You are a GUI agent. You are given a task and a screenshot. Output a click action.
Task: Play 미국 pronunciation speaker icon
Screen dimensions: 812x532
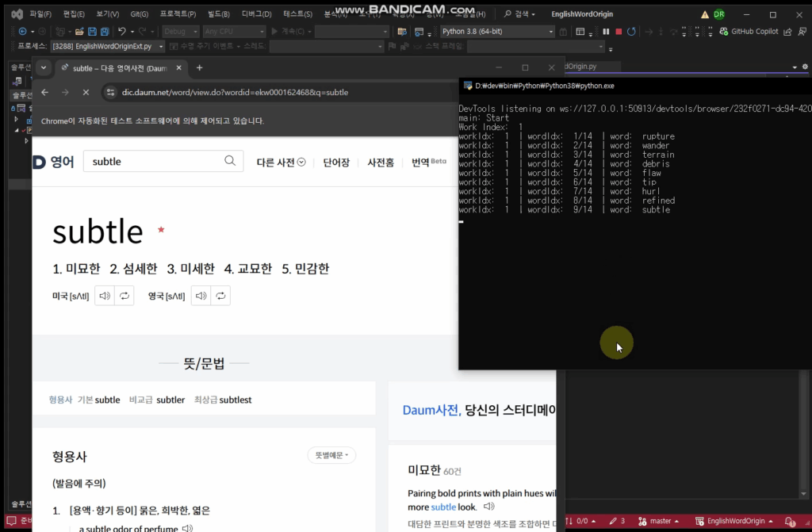[x=105, y=296]
